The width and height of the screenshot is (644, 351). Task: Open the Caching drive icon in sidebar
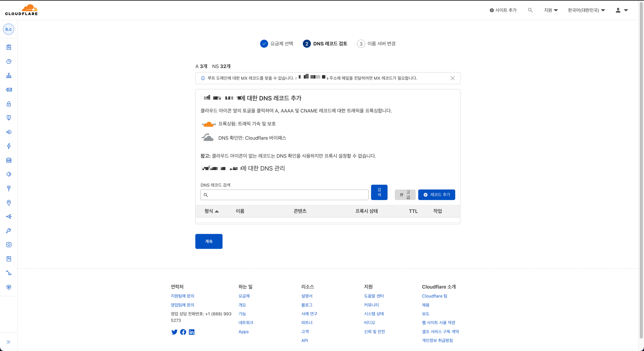(x=9, y=160)
